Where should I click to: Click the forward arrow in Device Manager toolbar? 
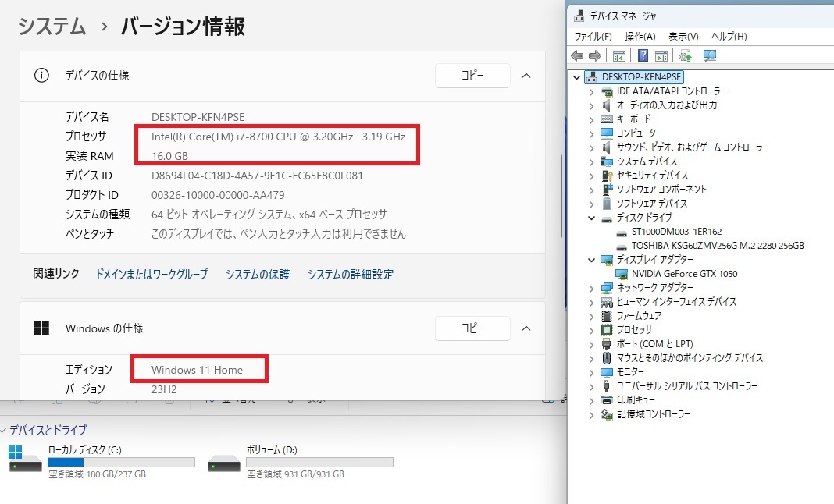[594, 56]
